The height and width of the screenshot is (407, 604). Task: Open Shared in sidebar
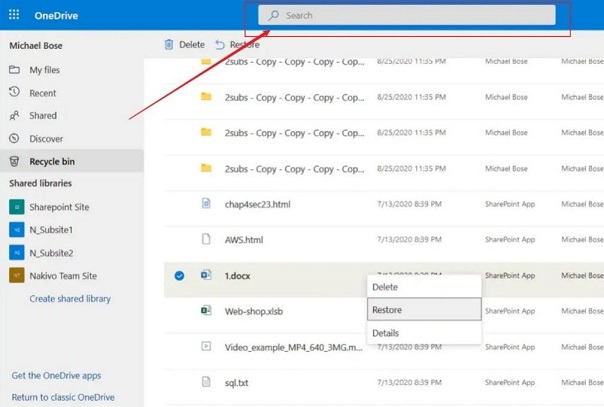pos(43,116)
